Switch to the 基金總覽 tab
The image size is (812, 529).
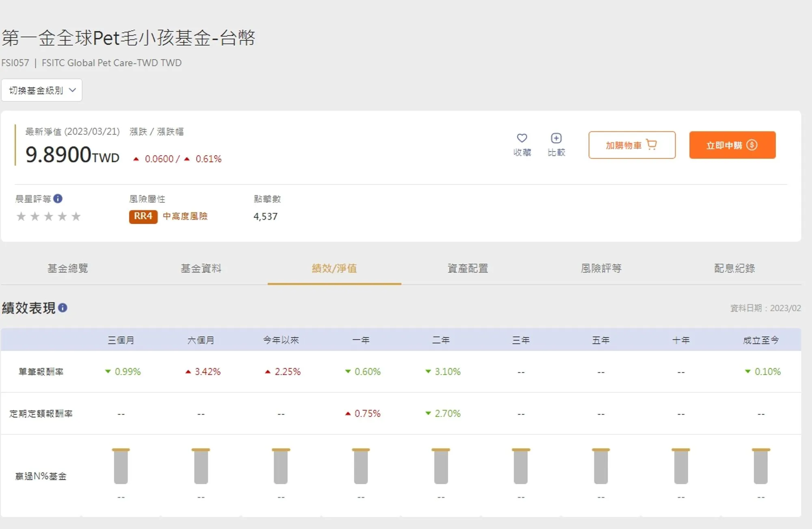click(x=68, y=268)
